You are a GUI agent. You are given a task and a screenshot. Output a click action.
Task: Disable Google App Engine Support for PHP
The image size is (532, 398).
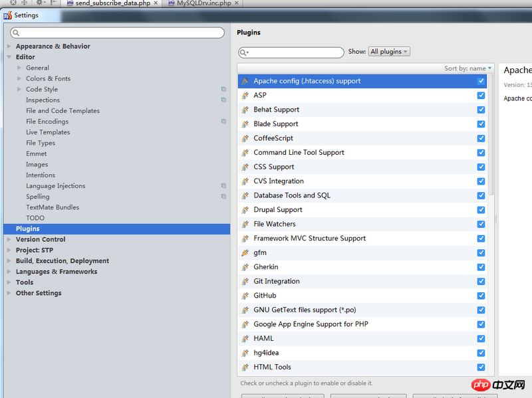point(481,324)
